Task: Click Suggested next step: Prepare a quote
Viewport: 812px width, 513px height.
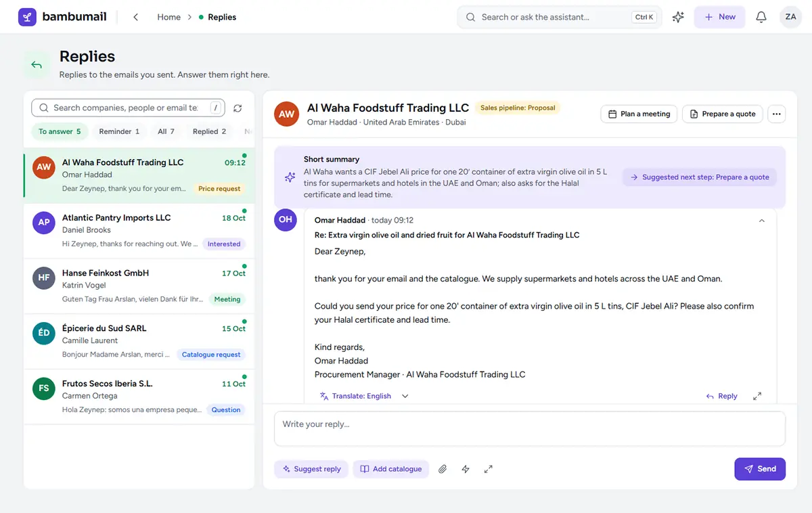Action: click(700, 177)
